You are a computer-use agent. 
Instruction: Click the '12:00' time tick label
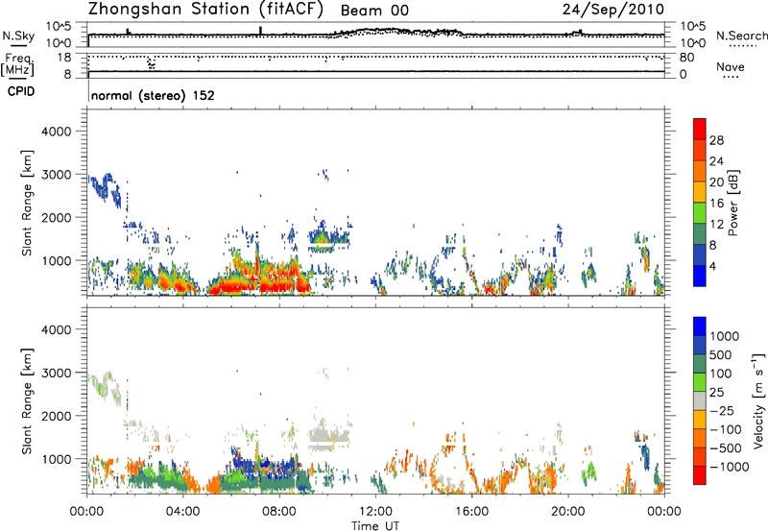(375, 512)
